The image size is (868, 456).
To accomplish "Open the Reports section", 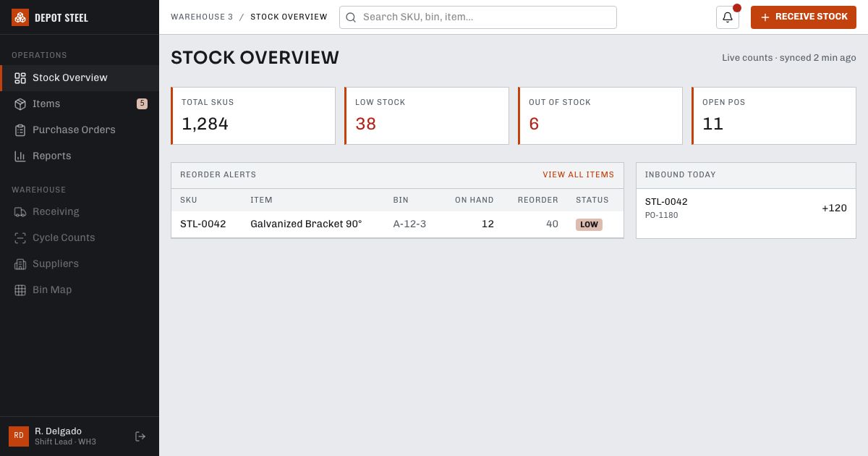I will pyautogui.click(x=80, y=156).
